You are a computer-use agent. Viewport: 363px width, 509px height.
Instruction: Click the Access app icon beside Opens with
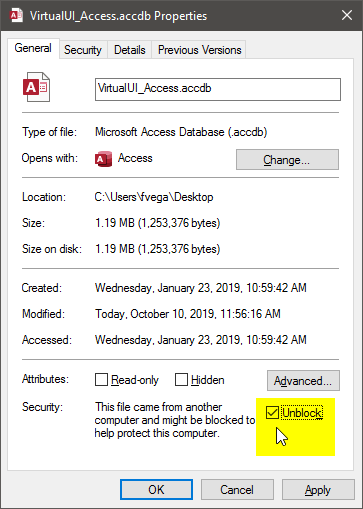(x=103, y=159)
